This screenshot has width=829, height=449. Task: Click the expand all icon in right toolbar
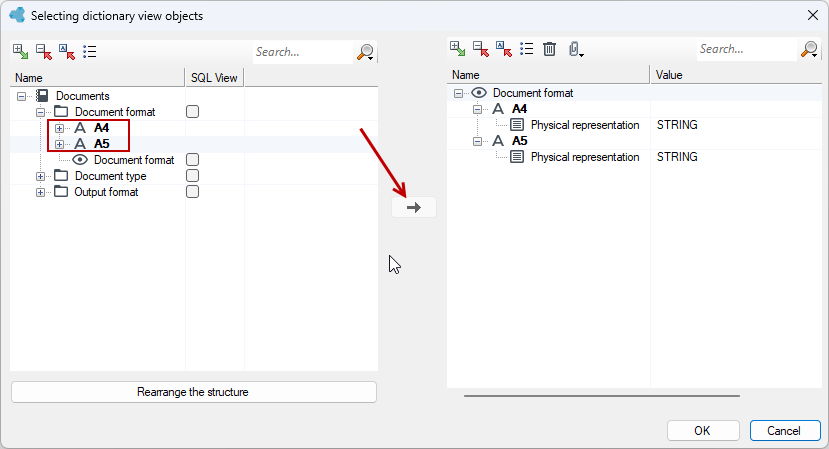457,49
